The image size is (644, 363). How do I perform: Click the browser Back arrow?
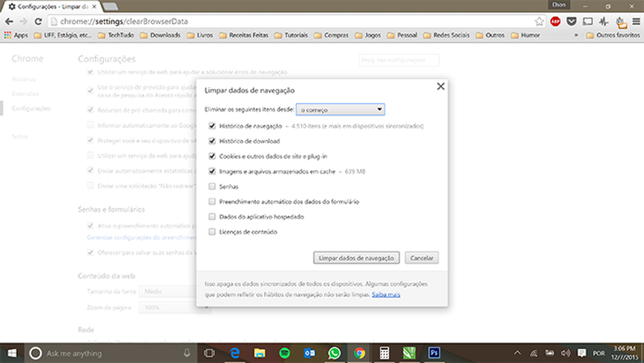click(9, 22)
